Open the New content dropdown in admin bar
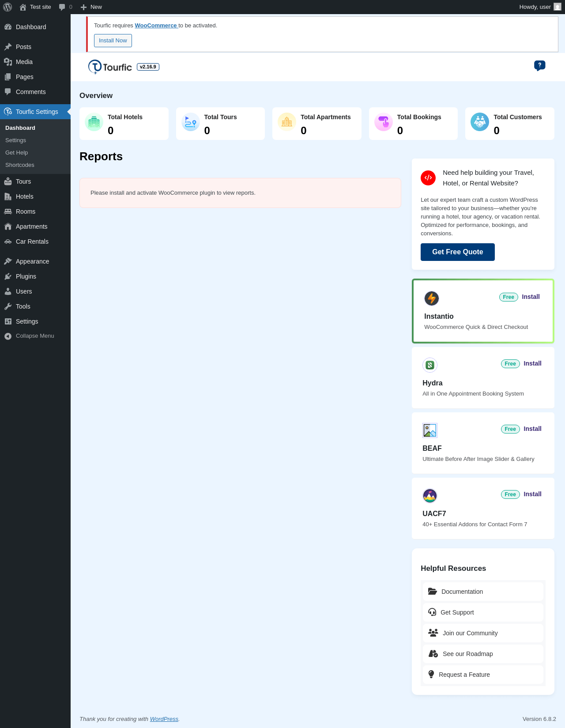The height and width of the screenshot is (728, 565). (91, 7)
